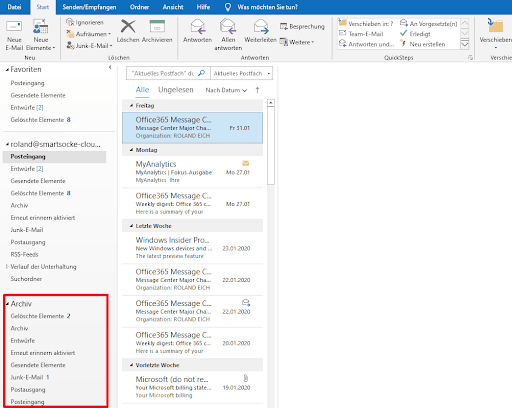The width and height of the screenshot is (512, 408).
Task: Open the Neue Elemente menu
Action: 41,35
